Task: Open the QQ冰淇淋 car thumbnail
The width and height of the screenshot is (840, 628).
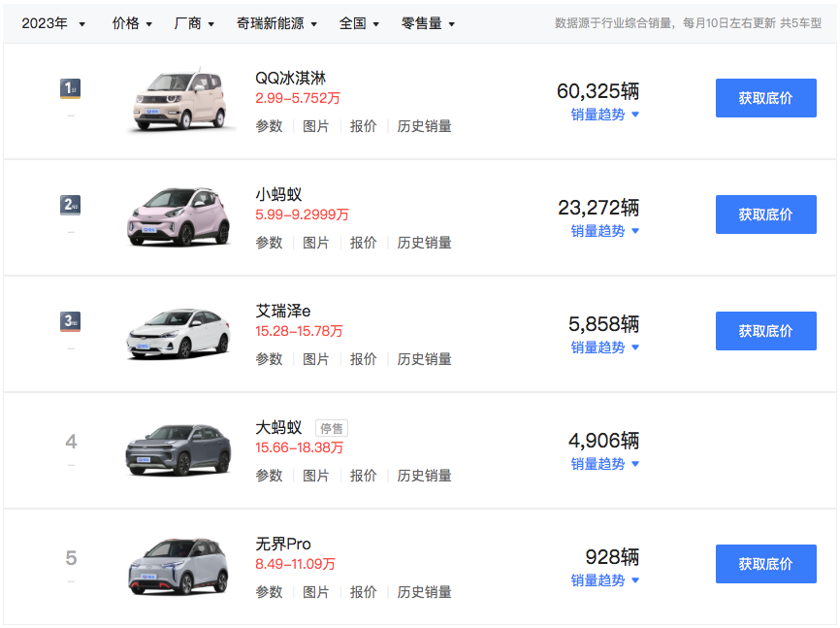Action: 179,100
